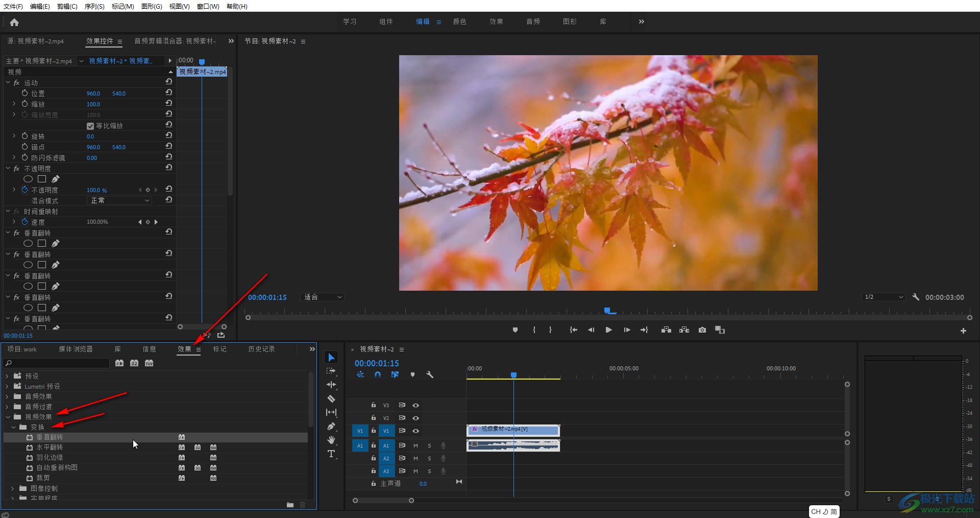Click the effects search field
The height and width of the screenshot is (518, 980).
tap(56, 363)
